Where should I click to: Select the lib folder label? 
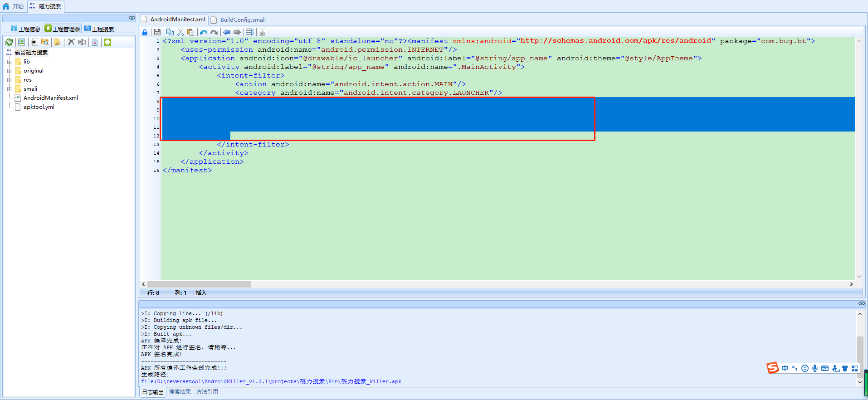pos(27,62)
